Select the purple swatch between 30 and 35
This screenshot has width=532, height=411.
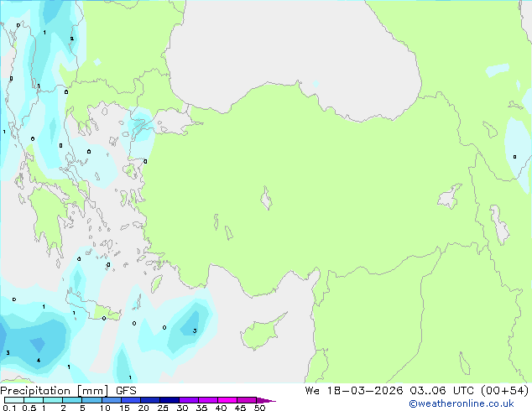tap(189, 400)
